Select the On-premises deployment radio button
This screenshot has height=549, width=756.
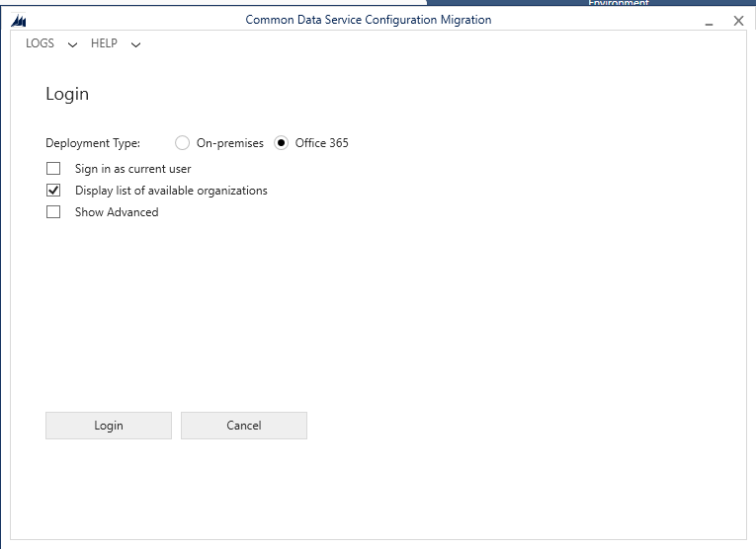pos(183,143)
